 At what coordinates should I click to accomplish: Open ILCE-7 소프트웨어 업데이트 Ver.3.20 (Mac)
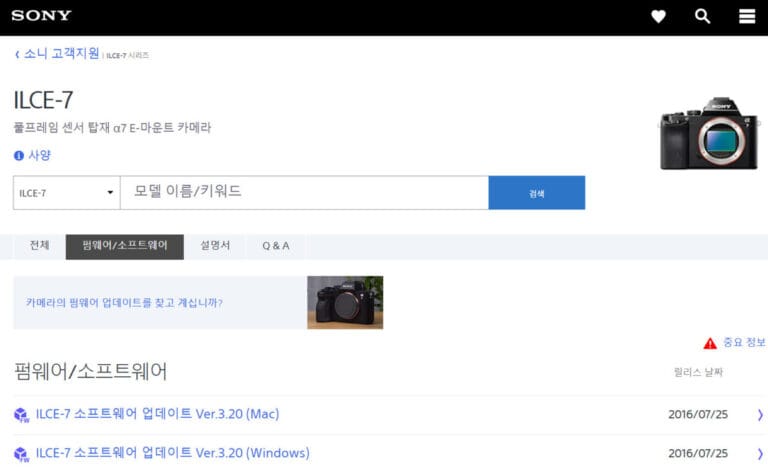(x=157, y=414)
